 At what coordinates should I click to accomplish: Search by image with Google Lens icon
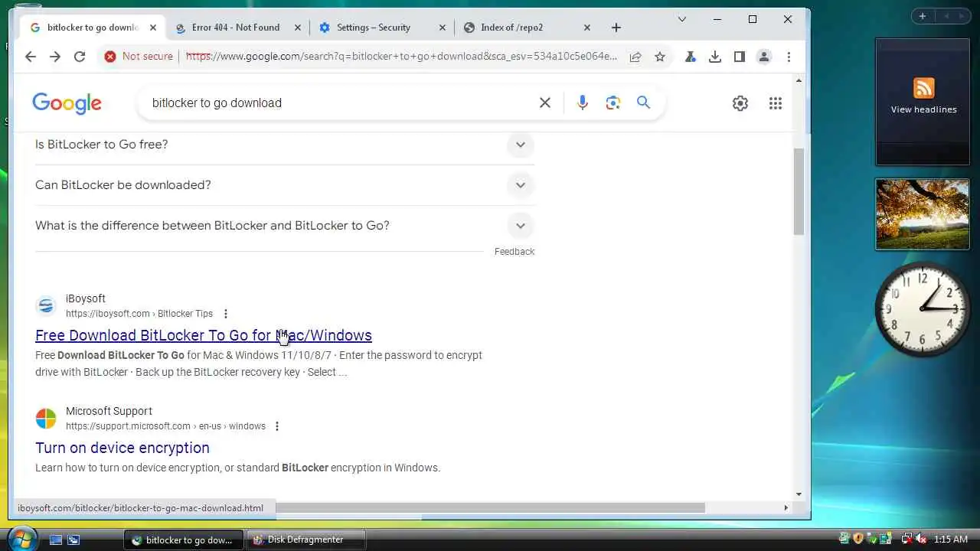coord(613,103)
